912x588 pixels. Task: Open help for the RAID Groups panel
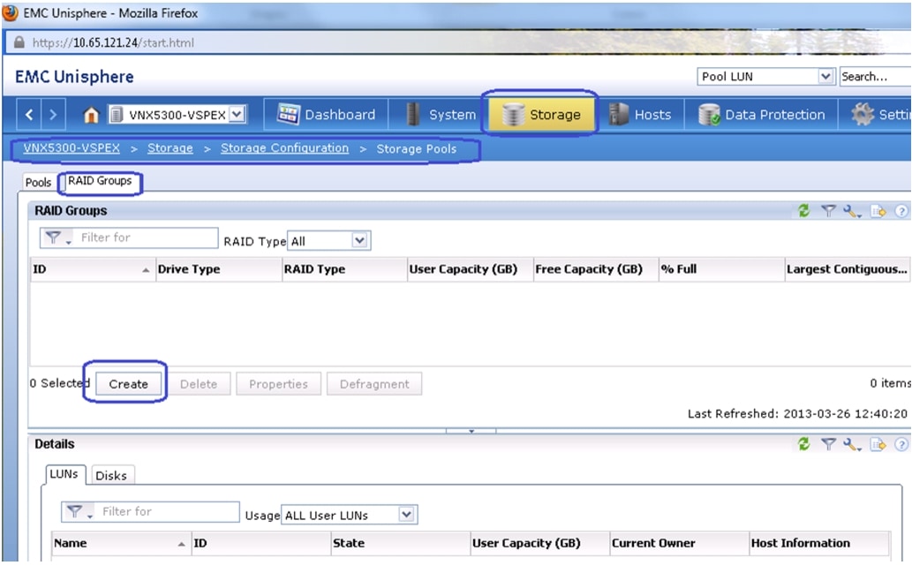click(901, 211)
